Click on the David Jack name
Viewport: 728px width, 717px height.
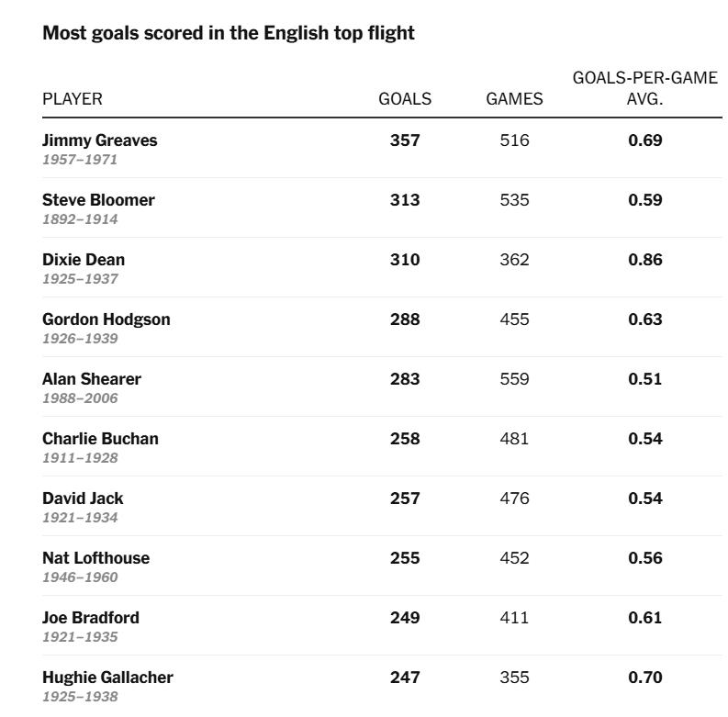83,499
